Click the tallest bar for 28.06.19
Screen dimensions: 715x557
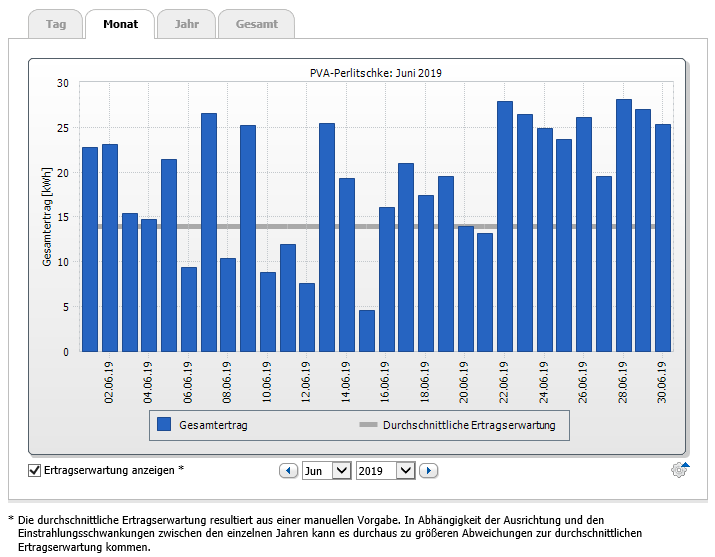pos(624,226)
